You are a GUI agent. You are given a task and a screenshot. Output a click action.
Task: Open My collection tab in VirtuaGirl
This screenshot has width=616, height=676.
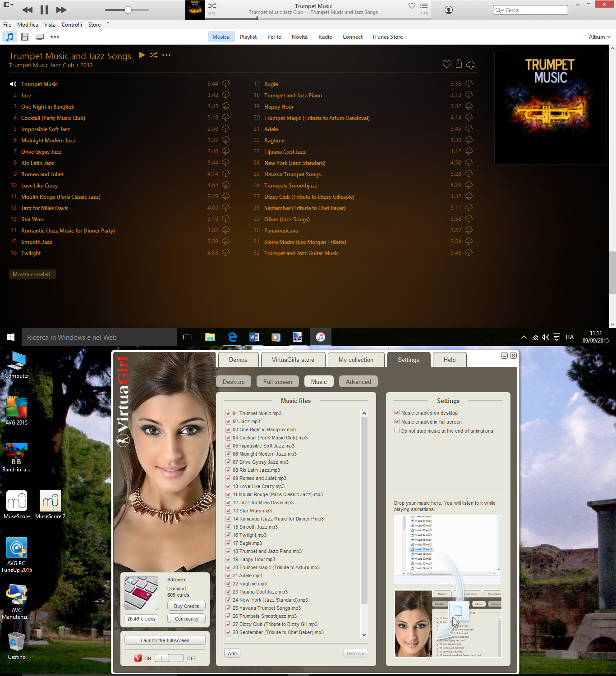[x=356, y=360]
